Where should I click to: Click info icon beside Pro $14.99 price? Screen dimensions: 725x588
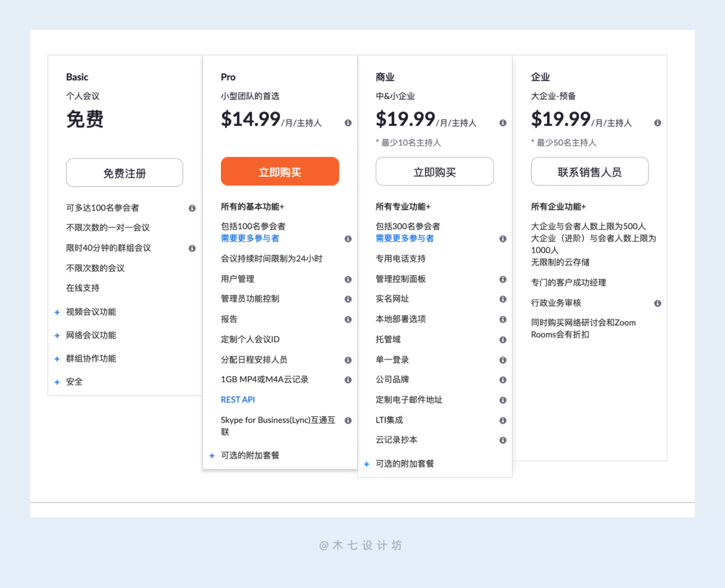[x=348, y=123]
